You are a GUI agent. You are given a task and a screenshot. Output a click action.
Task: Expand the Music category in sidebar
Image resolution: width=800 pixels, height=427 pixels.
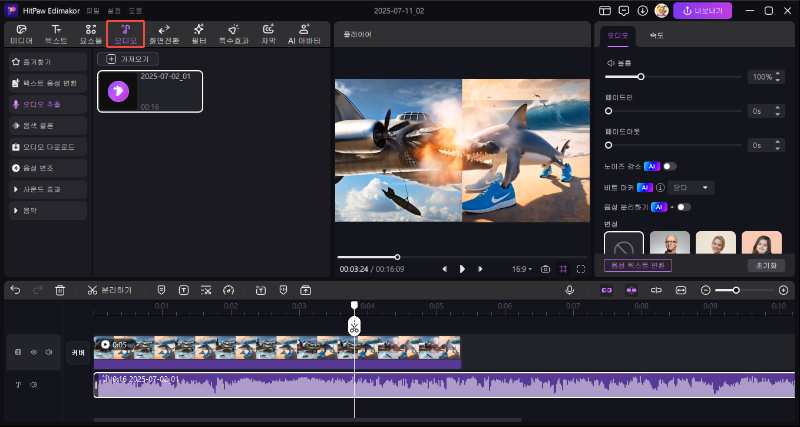(x=48, y=210)
